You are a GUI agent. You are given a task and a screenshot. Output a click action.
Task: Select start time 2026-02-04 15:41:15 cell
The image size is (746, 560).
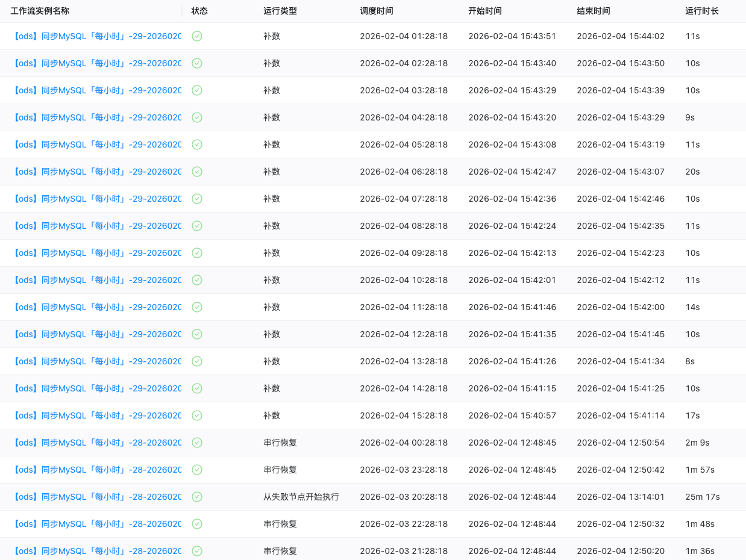click(512, 388)
